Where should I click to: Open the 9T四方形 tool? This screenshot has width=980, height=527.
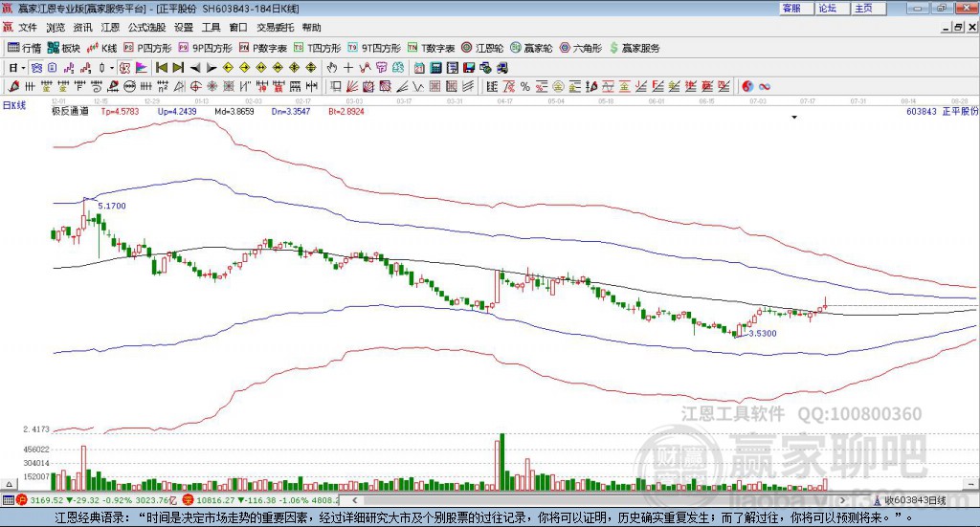pos(374,48)
